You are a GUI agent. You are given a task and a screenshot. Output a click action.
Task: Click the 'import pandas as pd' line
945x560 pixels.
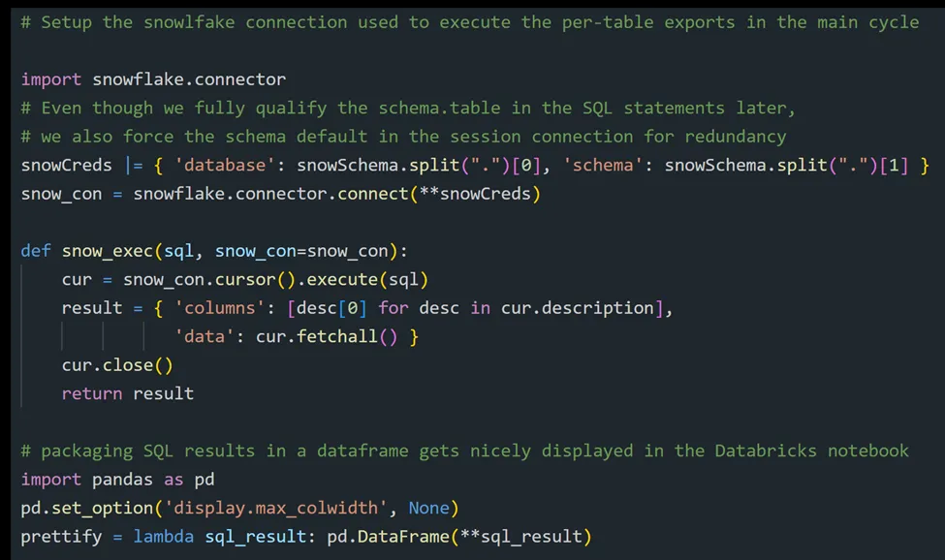[117, 480]
